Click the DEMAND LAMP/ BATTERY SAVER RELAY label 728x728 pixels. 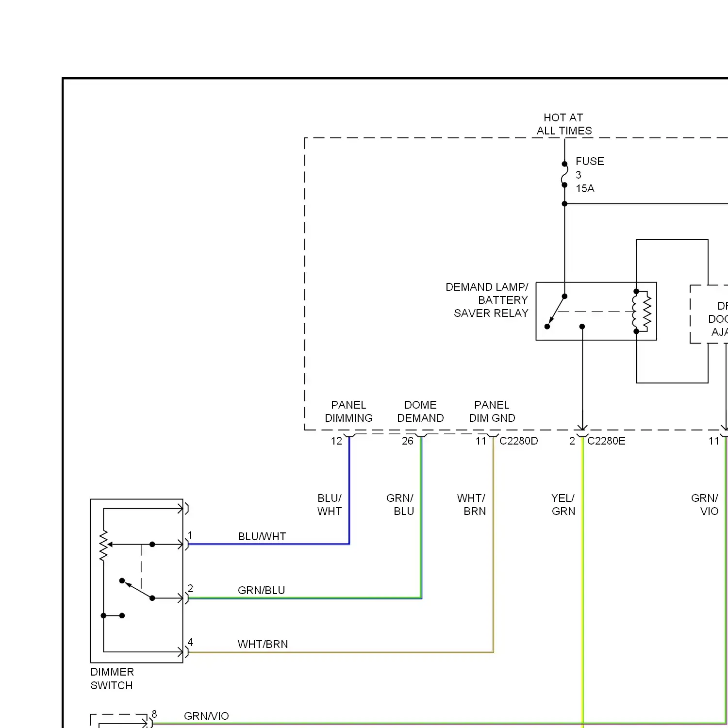coord(487,300)
